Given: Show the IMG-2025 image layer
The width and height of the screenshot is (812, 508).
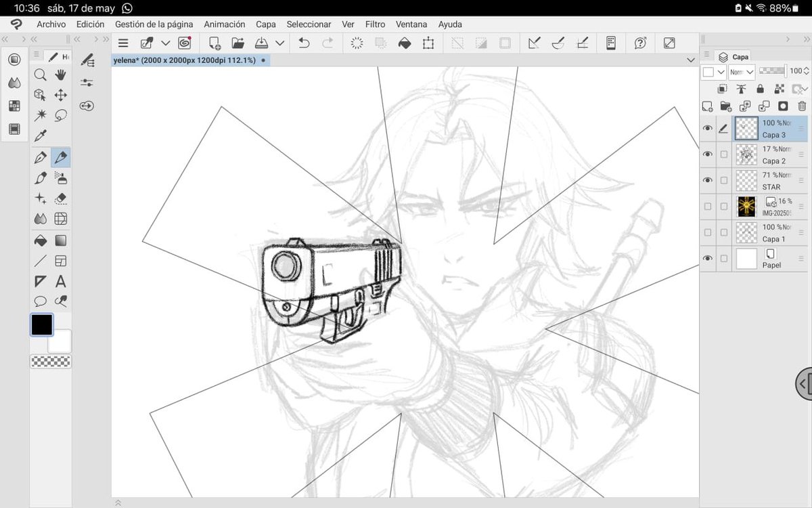Looking at the screenshot, I should [x=708, y=206].
